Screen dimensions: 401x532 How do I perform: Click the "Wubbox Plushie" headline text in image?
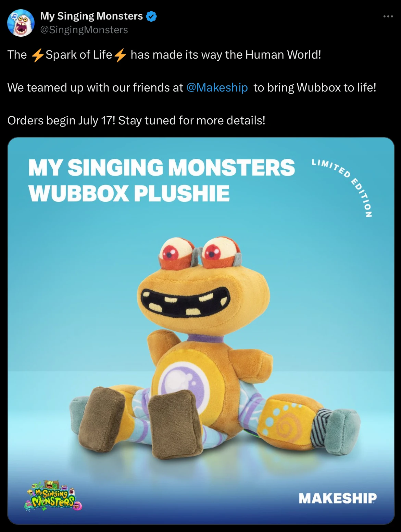(129, 193)
